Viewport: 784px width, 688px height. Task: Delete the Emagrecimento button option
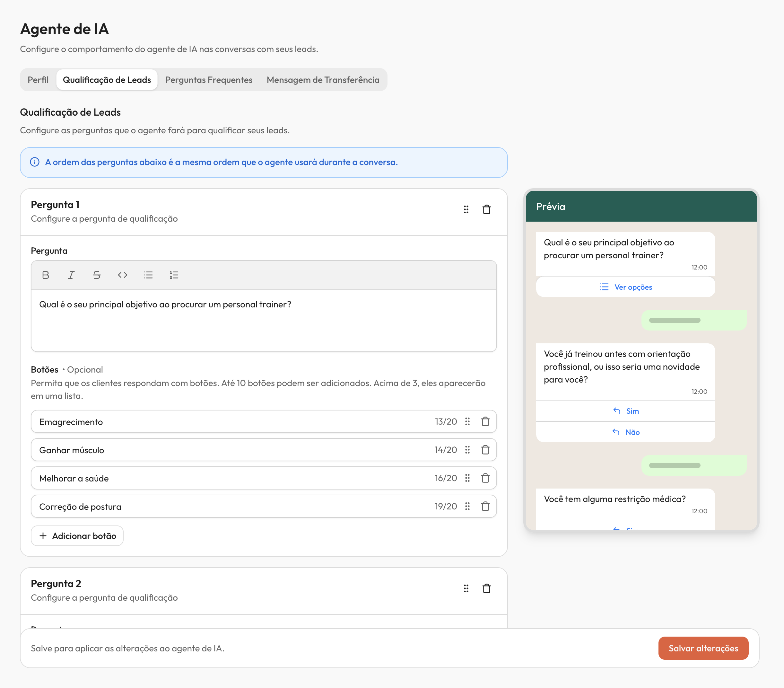[x=485, y=421]
